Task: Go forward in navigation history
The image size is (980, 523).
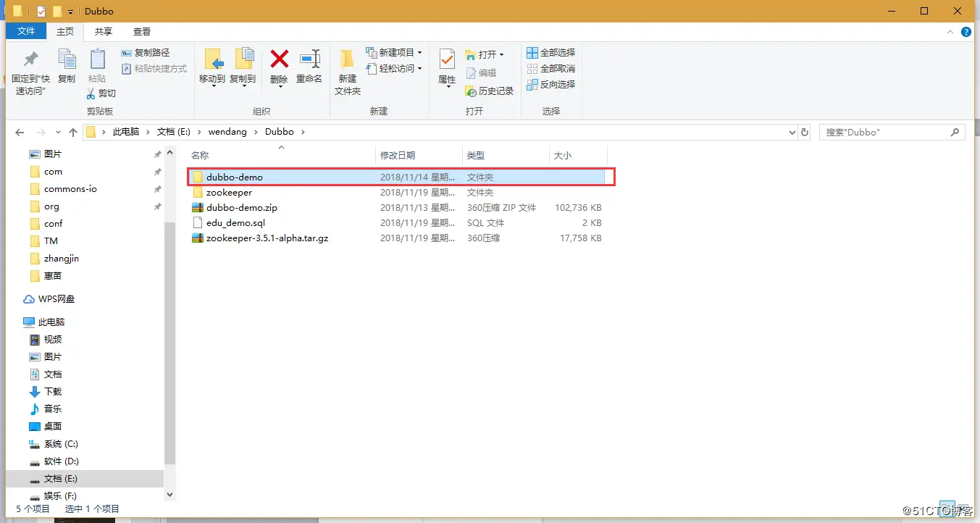Action: [x=41, y=133]
